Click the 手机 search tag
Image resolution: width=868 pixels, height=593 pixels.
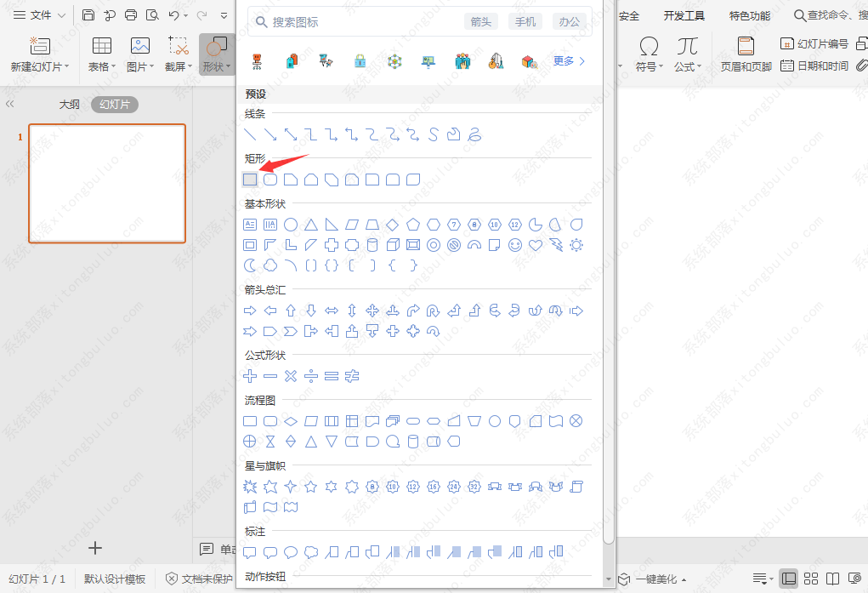point(525,21)
